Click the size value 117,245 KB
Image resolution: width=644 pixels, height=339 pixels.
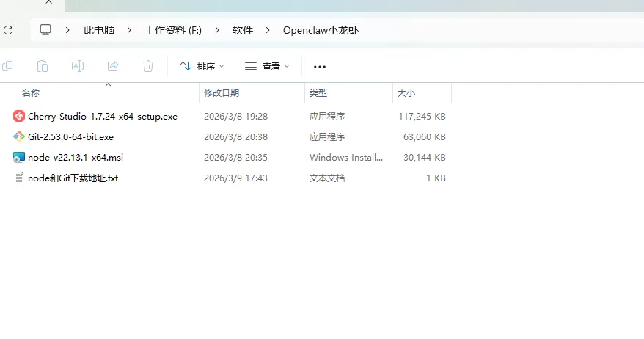(x=422, y=116)
